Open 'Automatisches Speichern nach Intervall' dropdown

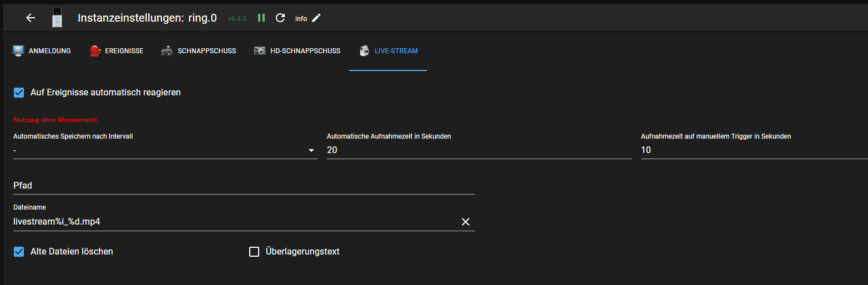[x=165, y=150]
